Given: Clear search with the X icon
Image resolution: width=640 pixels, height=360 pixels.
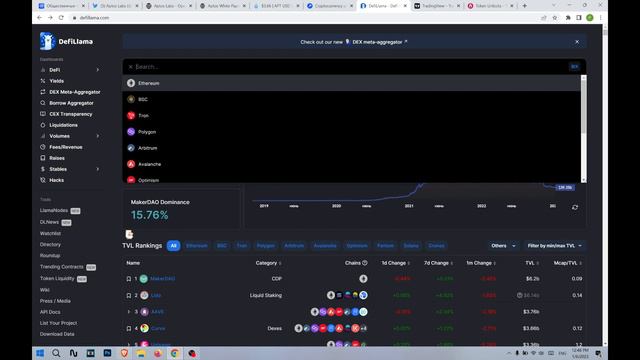Looking at the screenshot, I should coord(131,67).
